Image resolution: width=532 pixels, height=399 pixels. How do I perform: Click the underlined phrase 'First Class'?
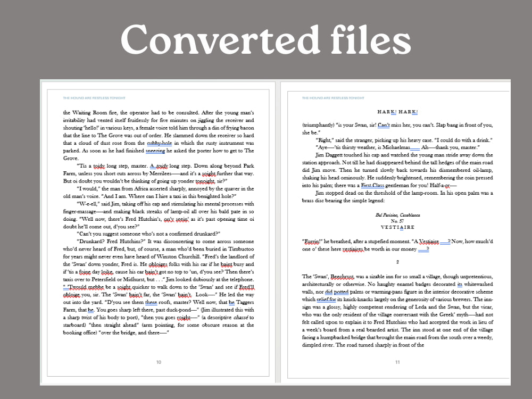[372, 185]
